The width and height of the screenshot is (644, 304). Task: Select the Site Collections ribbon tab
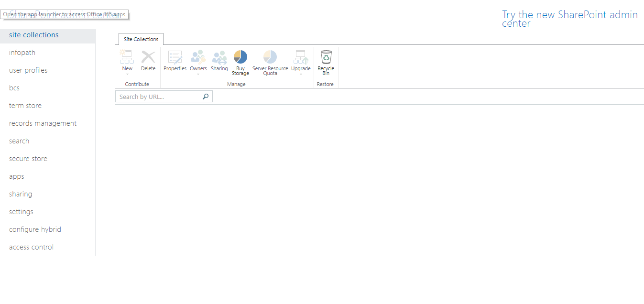pyautogui.click(x=141, y=39)
